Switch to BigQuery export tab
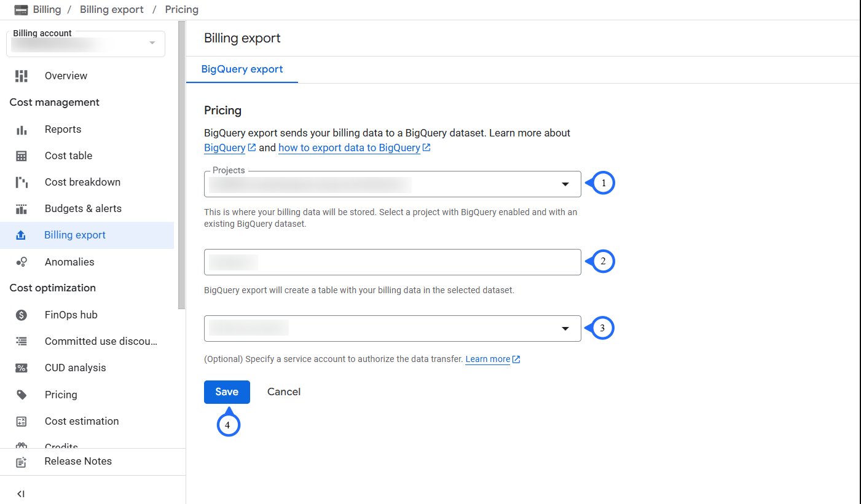Screen dimensions: 861x504 [x=242, y=69]
